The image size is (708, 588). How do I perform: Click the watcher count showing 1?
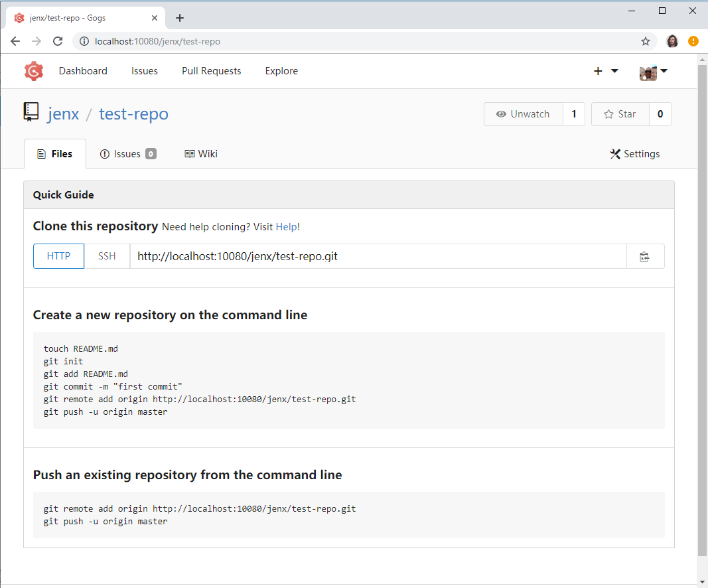pyautogui.click(x=573, y=113)
